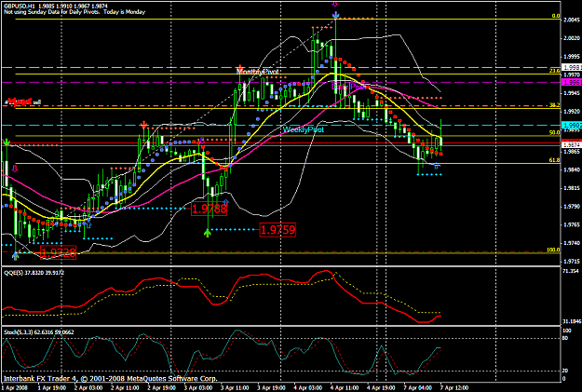
Task: Select the 0.0 Fibonacci level label
Action: (x=556, y=16)
